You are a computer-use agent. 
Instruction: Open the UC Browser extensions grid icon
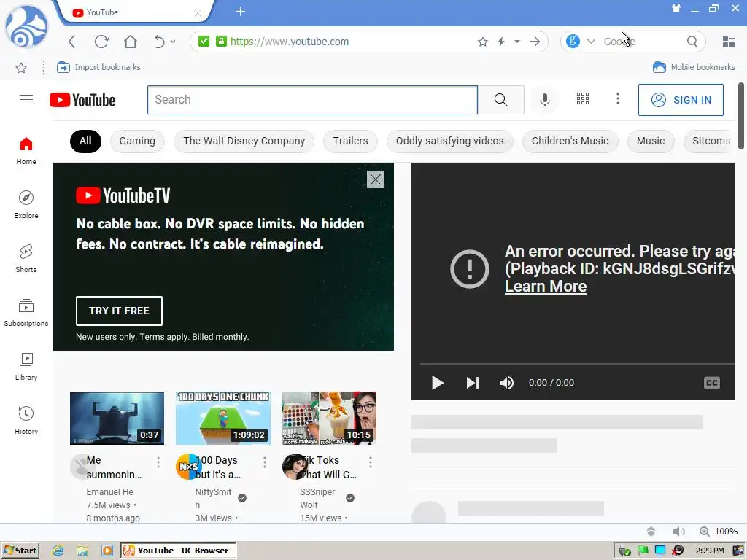(729, 42)
